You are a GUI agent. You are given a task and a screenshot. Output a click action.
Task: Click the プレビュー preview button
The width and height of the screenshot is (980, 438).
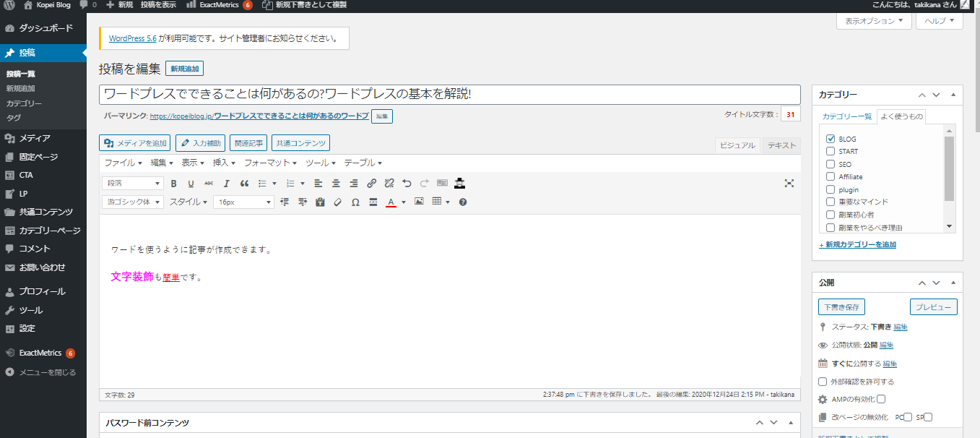point(933,307)
